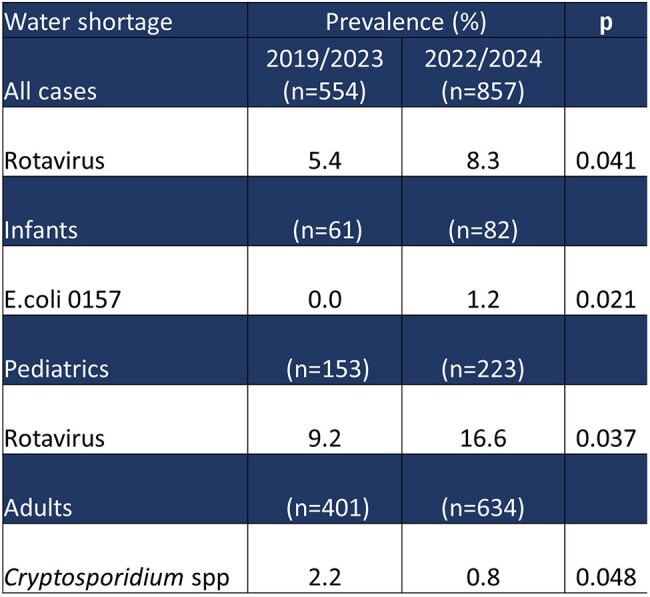Click the E.coli 0157 row label
The width and height of the screenshot is (650, 597).
pos(125,281)
